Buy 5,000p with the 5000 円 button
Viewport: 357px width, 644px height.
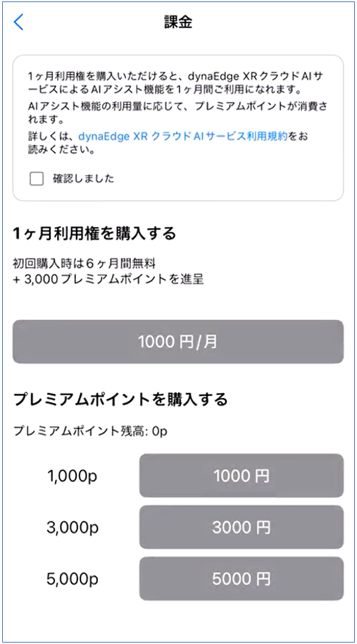coord(242,578)
